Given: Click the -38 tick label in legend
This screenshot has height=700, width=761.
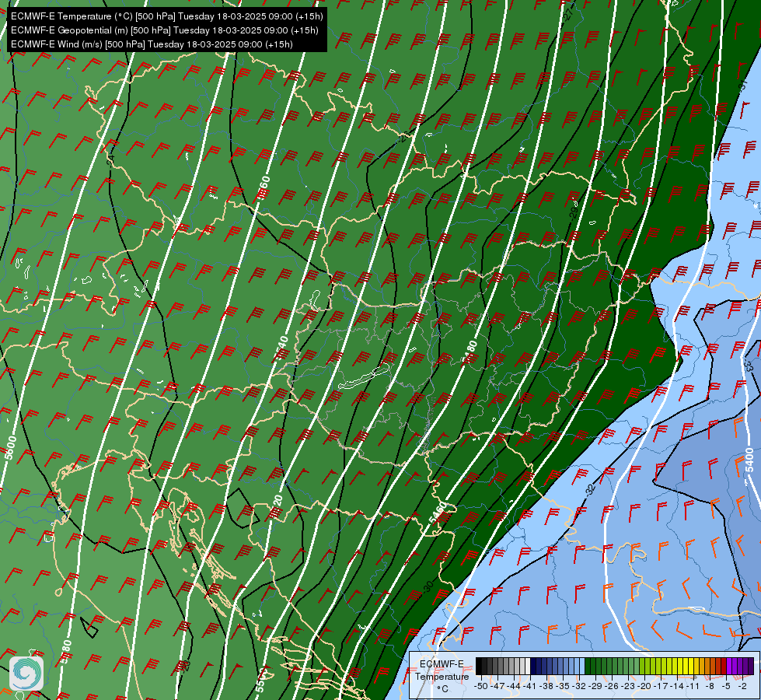Looking at the screenshot, I should pos(546,686).
